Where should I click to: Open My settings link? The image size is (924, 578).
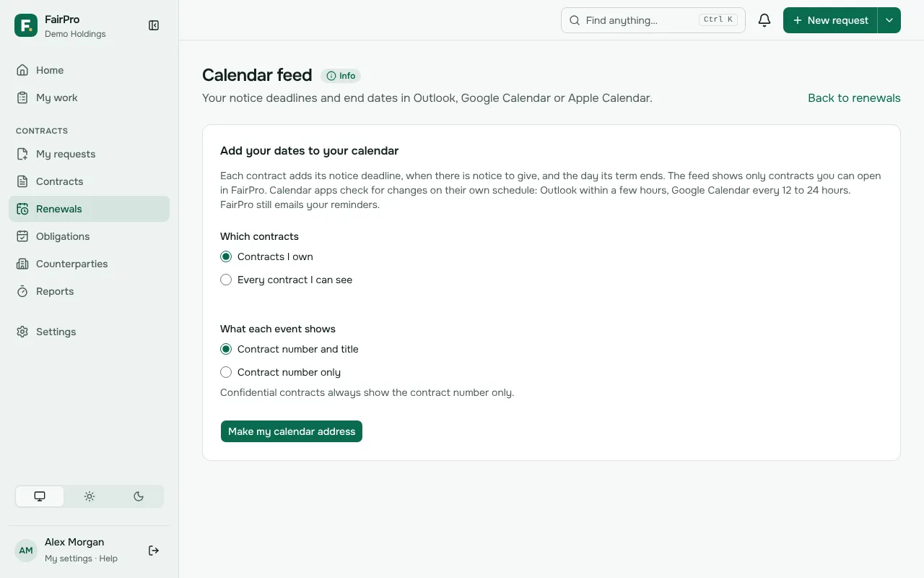[x=68, y=558]
